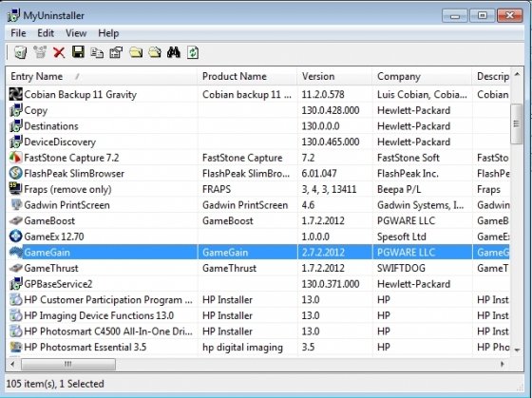
Task: Select the HP Photosmart C4500 All-In-One entry
Action: 257,332
